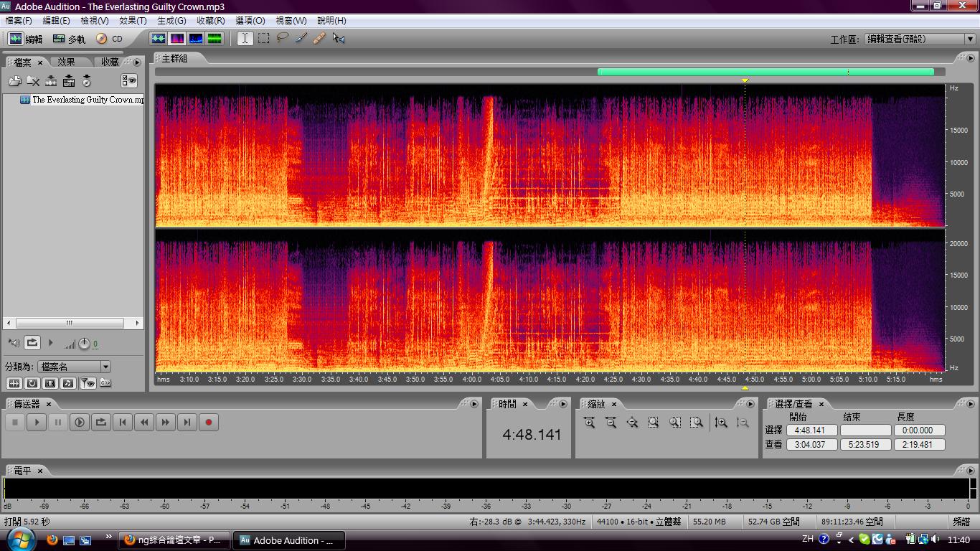Show the waveform display view
The width and height of the screenshot is (980, 551).
point(159,39)
